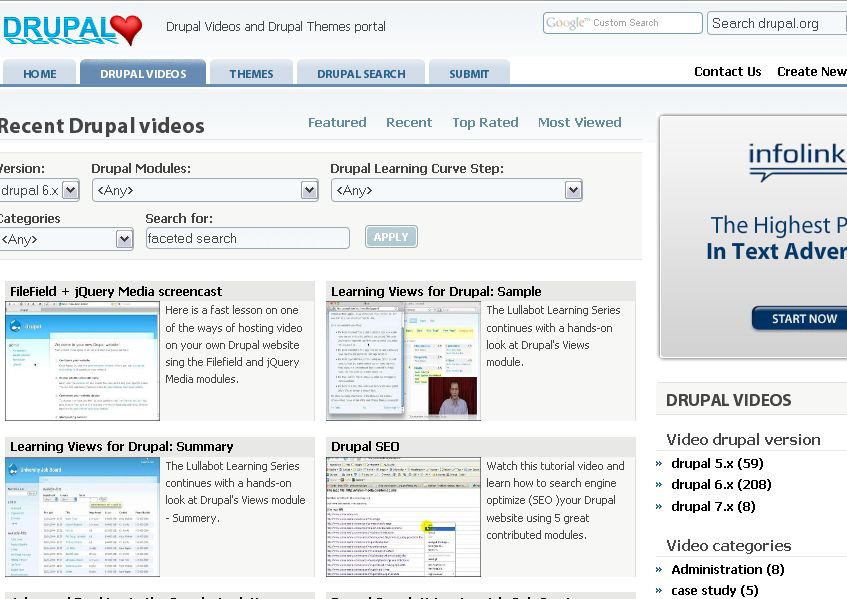
Task: Open the FileField jQuery Media video thumbnail
Action: 83,361
